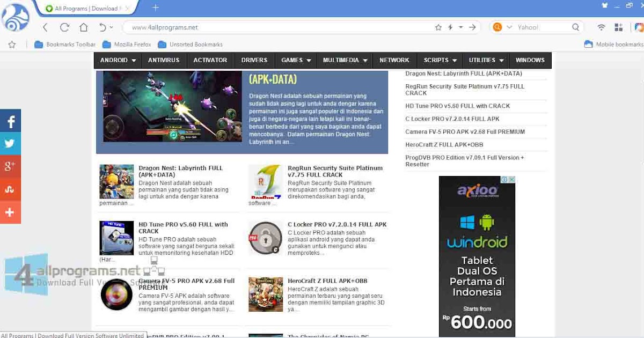Open RegRun Security Suite Platinum article title
This screenshot has height=338, width=644.
(x=335, y=171)
